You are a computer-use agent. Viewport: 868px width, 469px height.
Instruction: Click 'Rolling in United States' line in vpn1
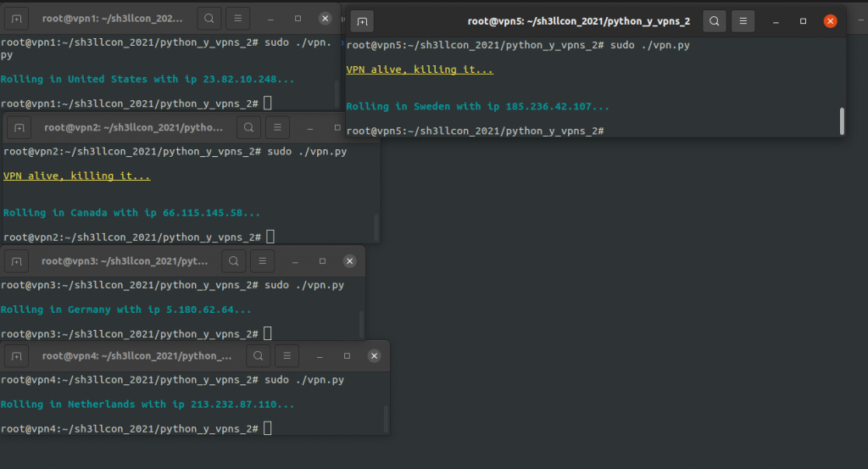tap(147, 79)
